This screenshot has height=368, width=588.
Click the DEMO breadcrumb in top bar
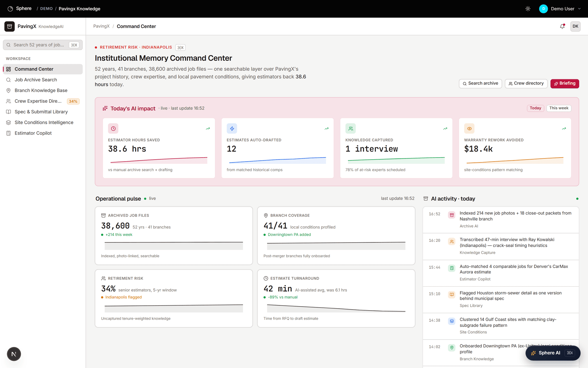46,9
